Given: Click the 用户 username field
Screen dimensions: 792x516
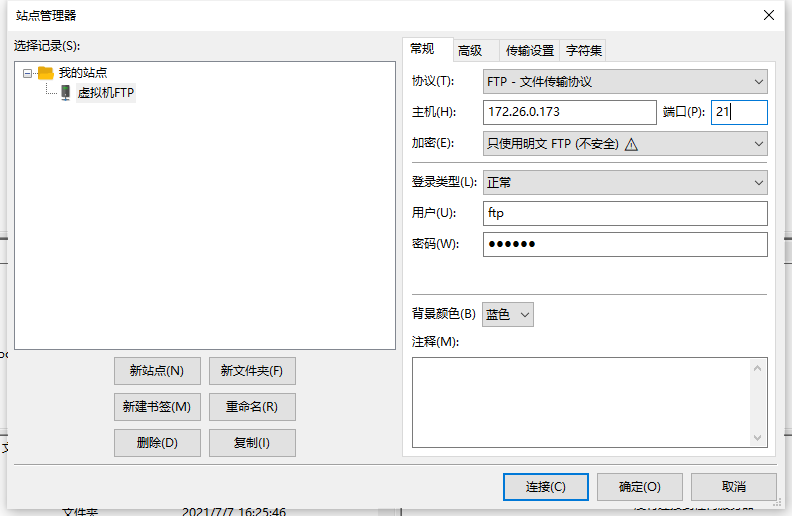Looking at the screenshot, I should [625, 214].
